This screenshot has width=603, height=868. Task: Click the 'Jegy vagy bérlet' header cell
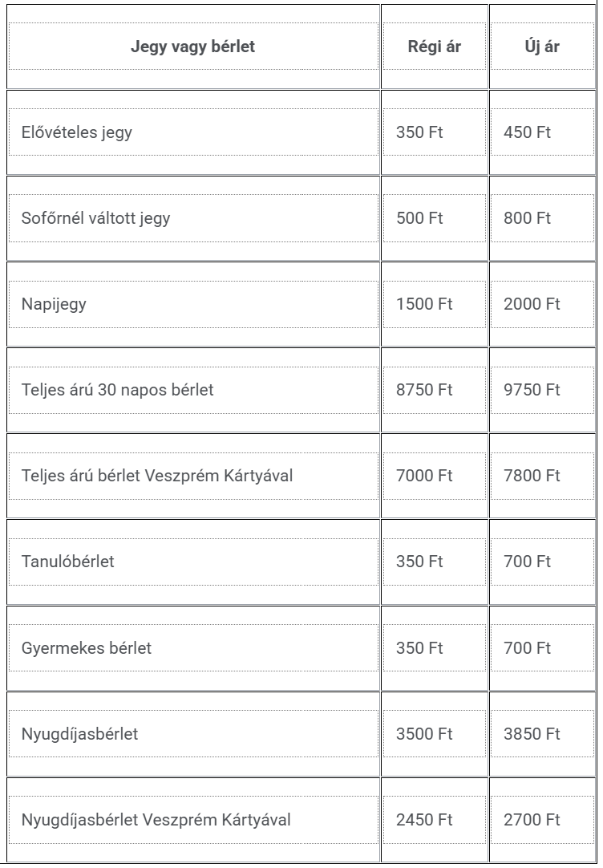pos(193,47)
